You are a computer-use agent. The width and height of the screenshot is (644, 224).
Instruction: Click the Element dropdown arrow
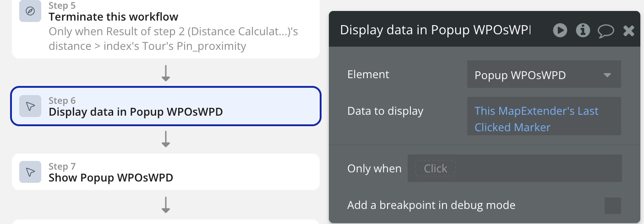point(607,75)
